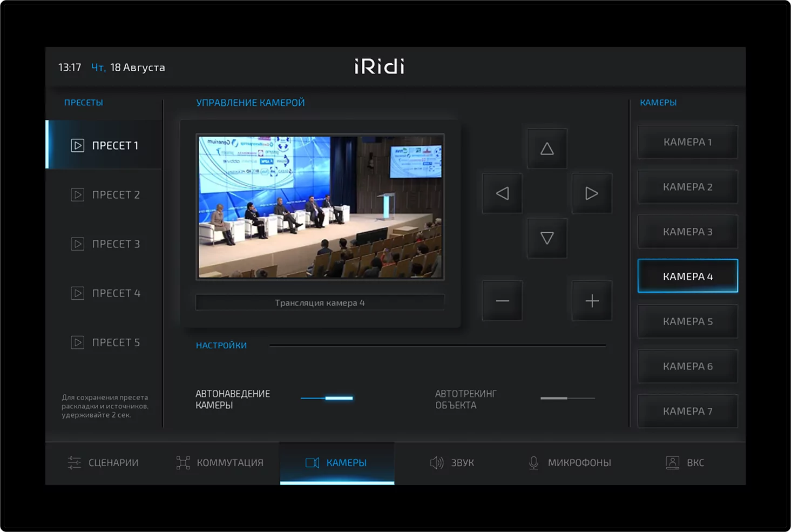This screenshot has height=532, width=791.
Task: Disable the Автонаведение камеры toggle
Action: tap(327, 398)
